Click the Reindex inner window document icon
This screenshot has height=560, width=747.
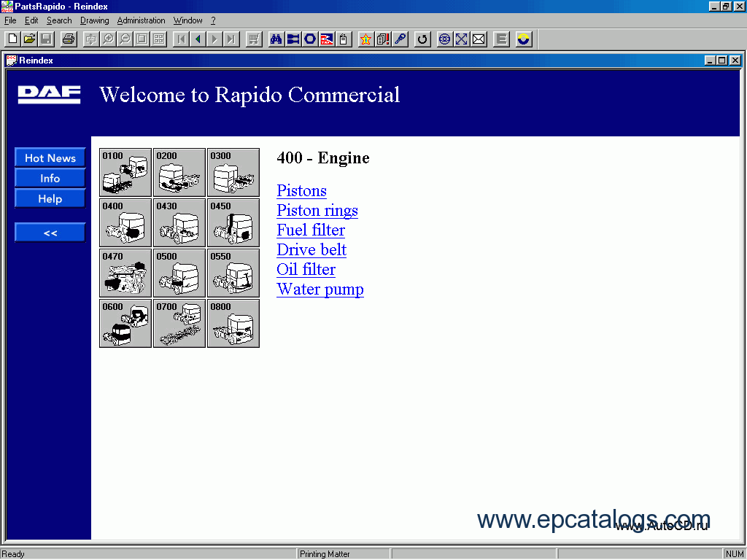coord(12,61)
